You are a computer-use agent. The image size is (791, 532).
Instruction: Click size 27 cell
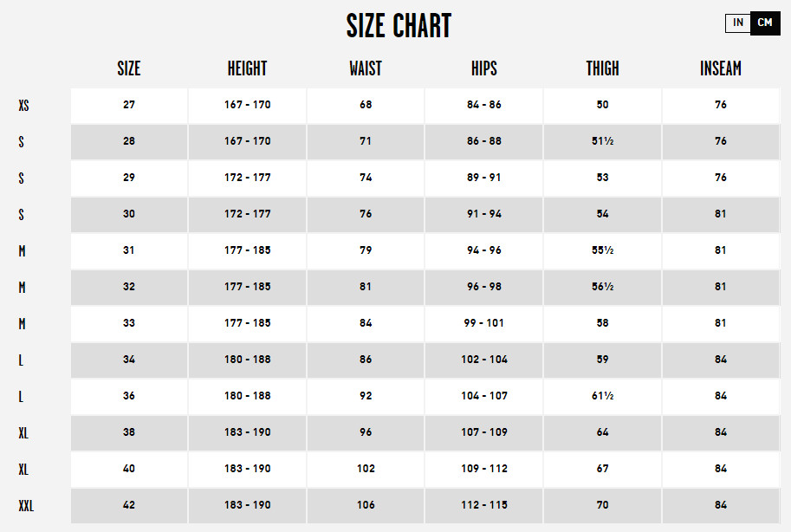click(129, 106)
